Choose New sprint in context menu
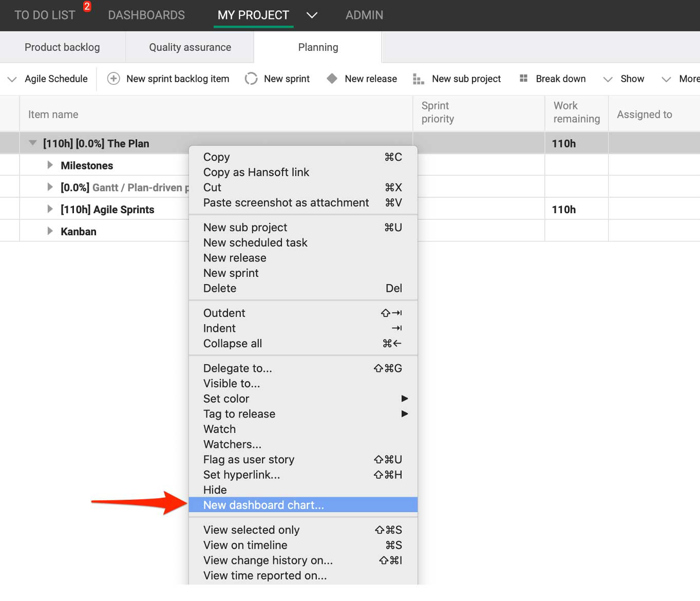Viewport: 700px width, 601px height. click(x=303, y=273)
